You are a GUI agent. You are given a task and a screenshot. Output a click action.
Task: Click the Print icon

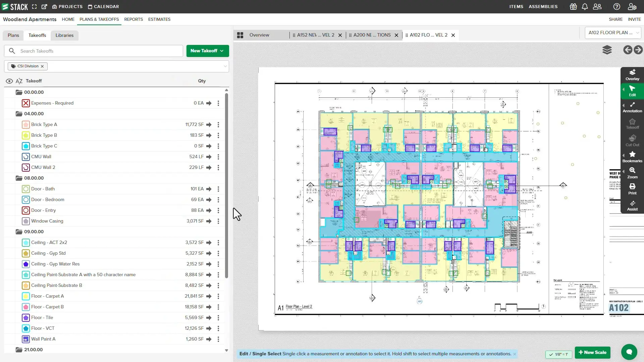point(632,189)
